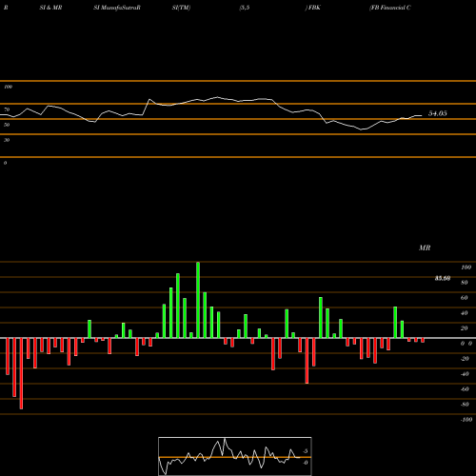This screenshot has height=476, width=476.
Task: Click the tallest green MR histogram bar
Action: pyautogui.click(x=198, y=300)
